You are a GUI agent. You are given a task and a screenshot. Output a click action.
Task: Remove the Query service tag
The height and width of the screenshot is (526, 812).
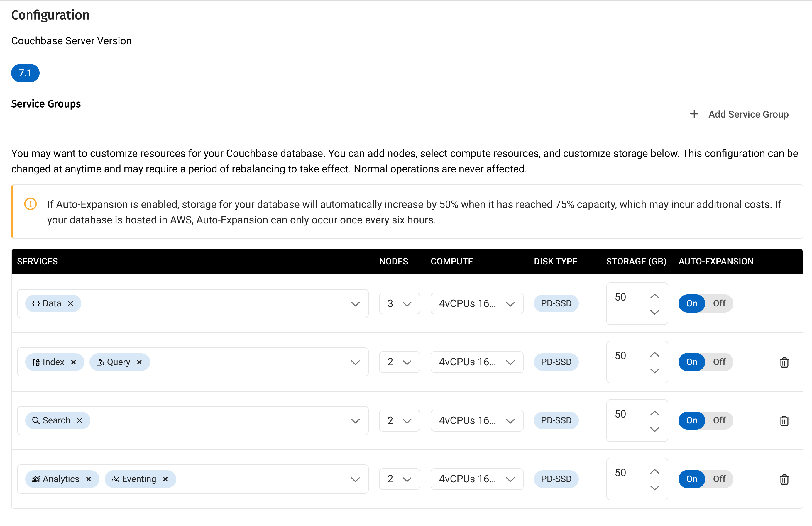tap(139, 362)
